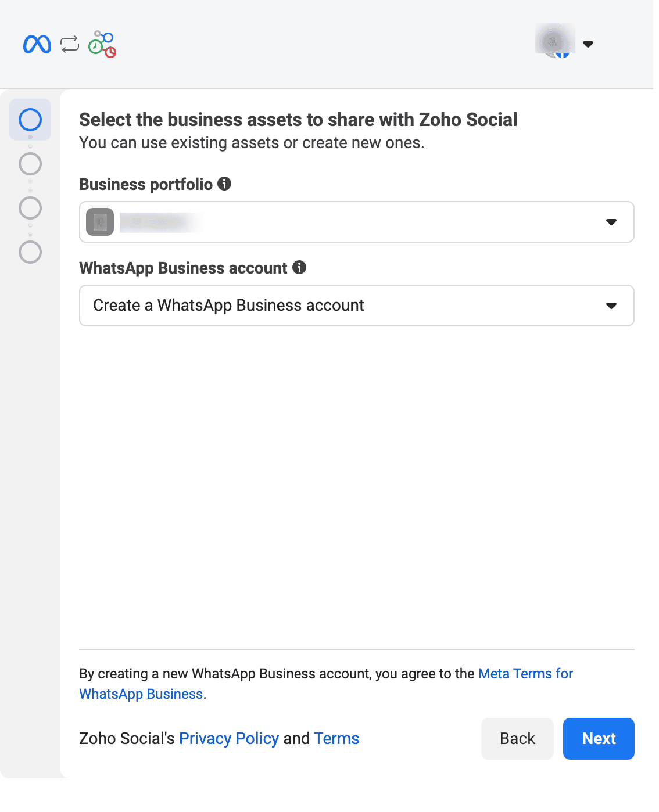The width and height of the screenshot is (659, 812).
Task: Click the blurred profile avatar in header
Action: point(555,42)
